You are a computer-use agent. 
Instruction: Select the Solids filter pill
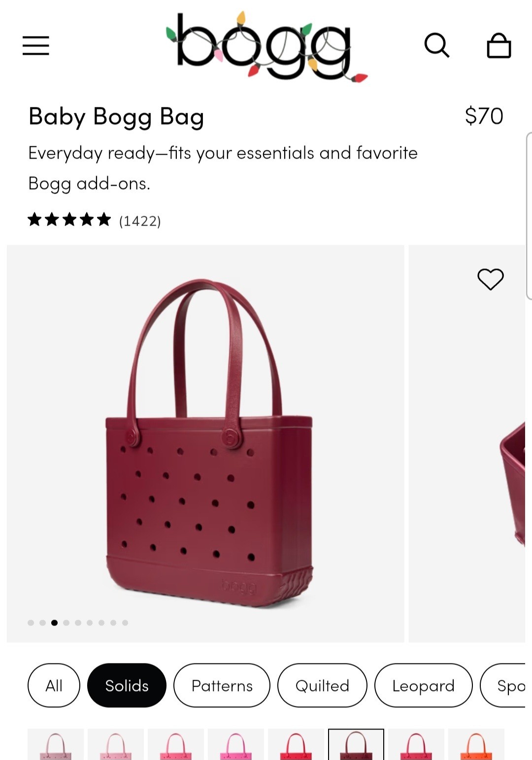pyautogui.click(x=126, y=685)
